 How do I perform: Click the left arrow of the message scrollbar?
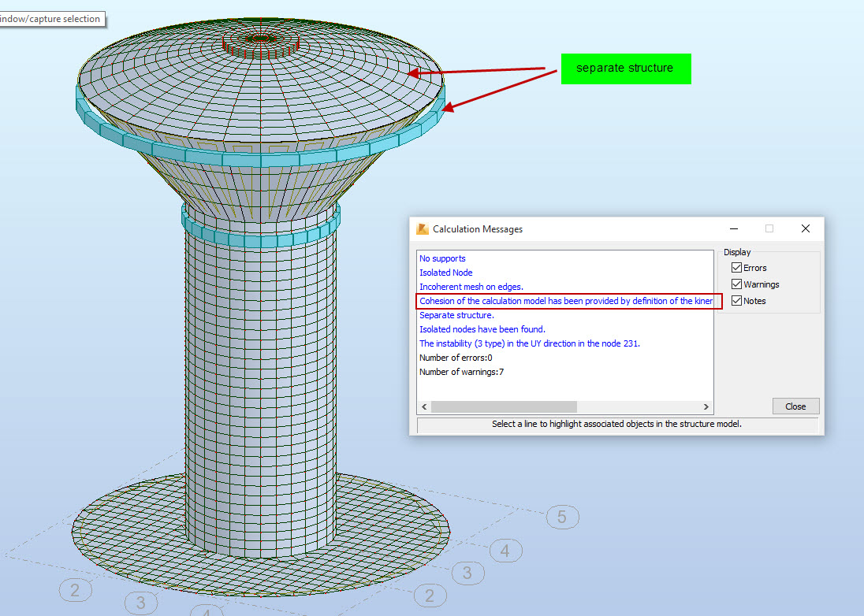(x=424, y=406)
